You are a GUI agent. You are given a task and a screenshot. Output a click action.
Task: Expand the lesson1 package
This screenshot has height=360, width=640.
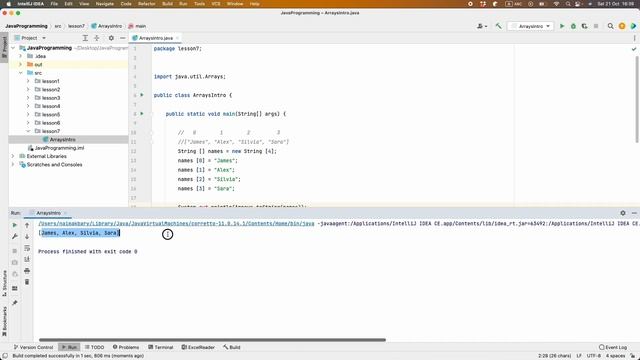(x=28, y=81)
